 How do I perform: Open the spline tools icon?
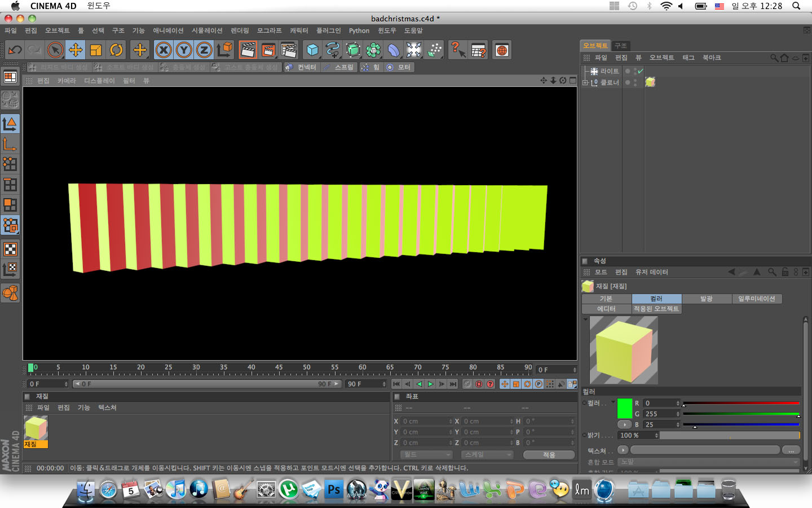(x=333, y=50)
